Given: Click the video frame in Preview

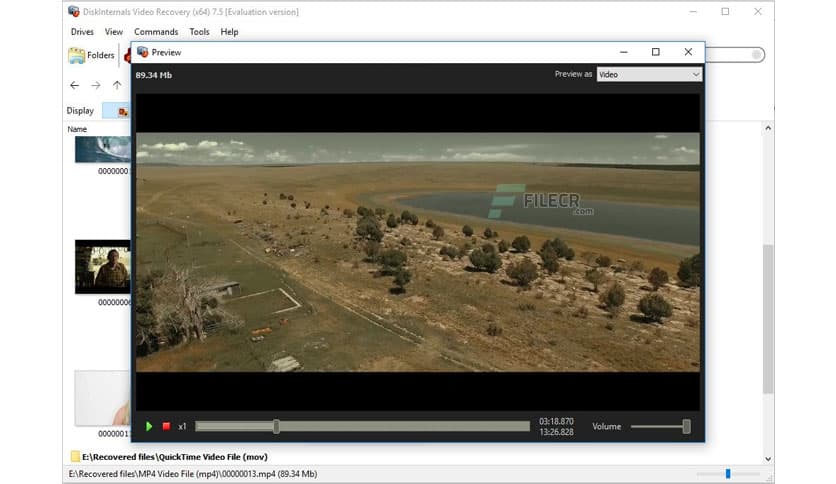Looking at the screenshot, I should 417,252.
